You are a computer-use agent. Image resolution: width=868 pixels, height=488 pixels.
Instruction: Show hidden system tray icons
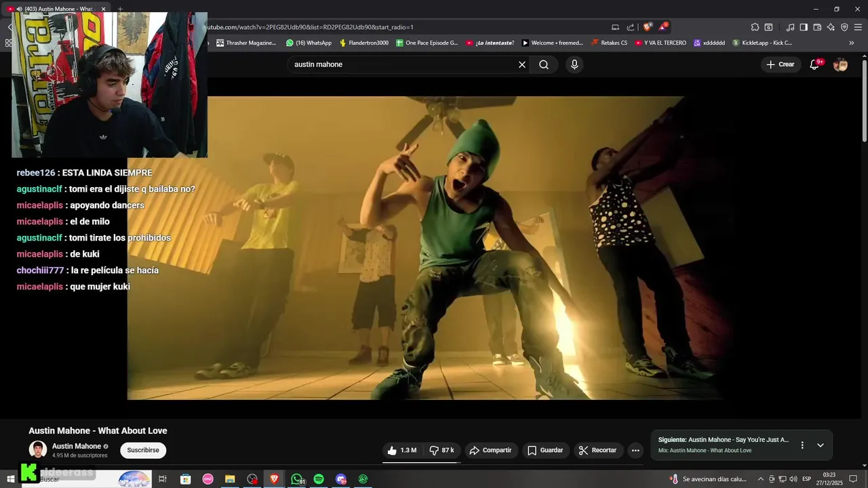pyautogui.click(x=760, y=479)
